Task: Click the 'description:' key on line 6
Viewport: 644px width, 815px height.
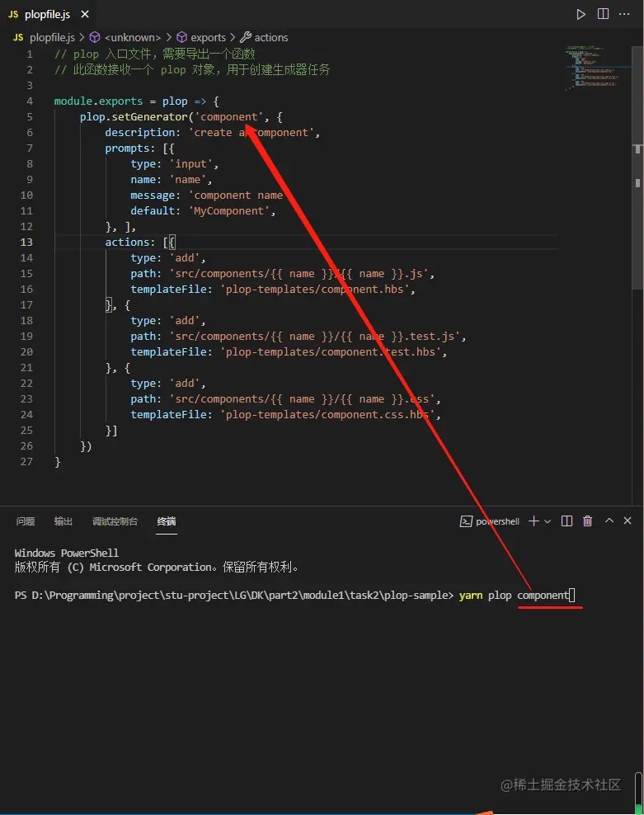Action: [x=143, y=133]
